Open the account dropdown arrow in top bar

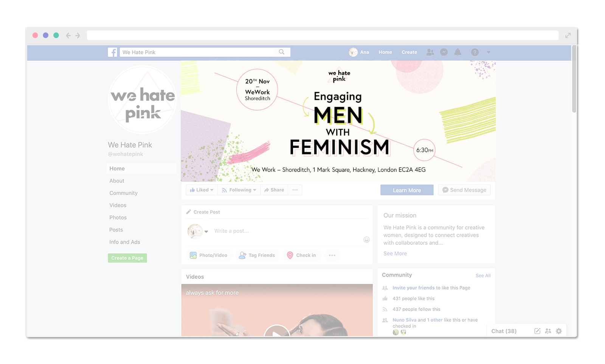tap(489, 52)
